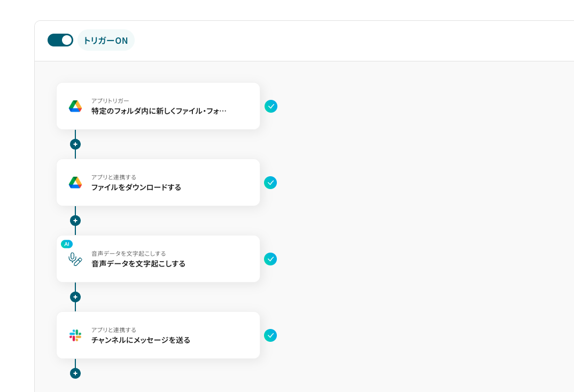Click the small 音声データを文字起こしする caption
This screenshot has width=574, height=392.
pyautogui.click(x=128, y=253)
